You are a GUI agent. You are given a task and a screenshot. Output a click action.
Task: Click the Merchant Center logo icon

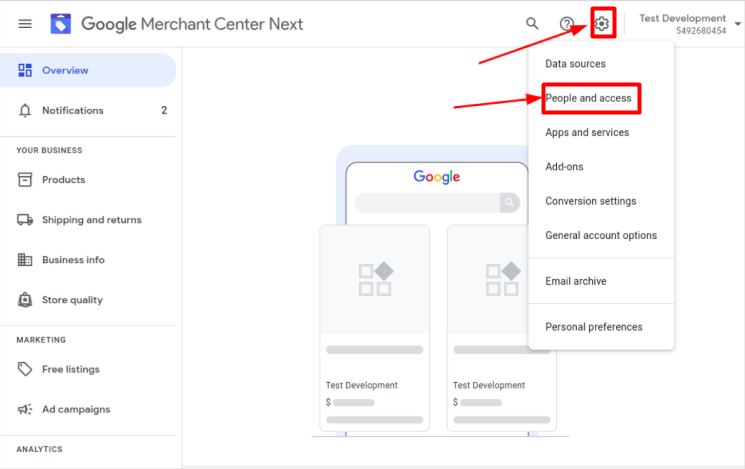point(61,24)
